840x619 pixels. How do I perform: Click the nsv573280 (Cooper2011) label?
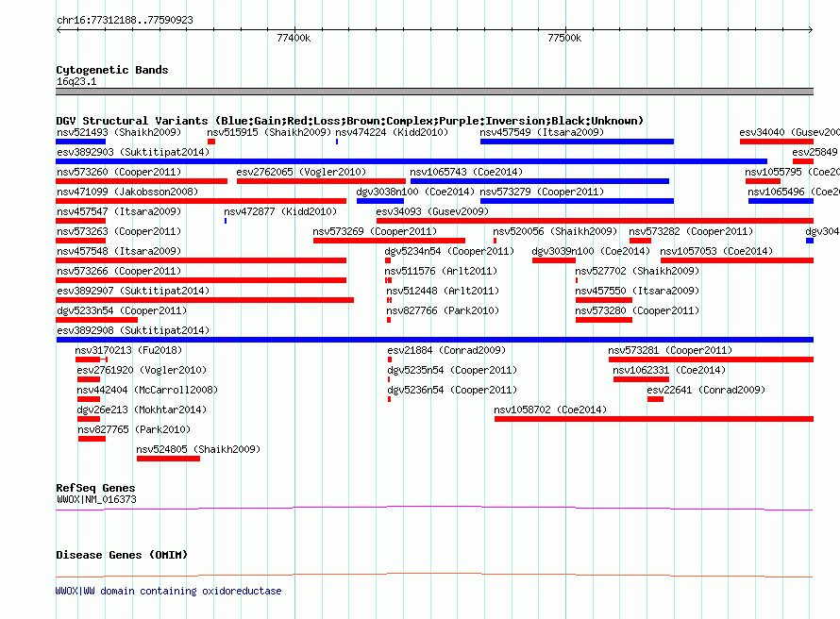(637, 310)
